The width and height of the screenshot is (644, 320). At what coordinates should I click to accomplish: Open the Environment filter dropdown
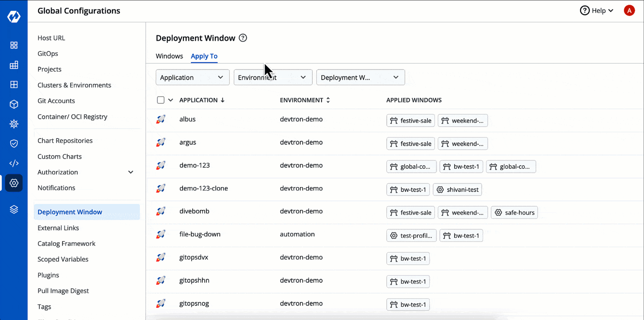(x=273, y=77)
